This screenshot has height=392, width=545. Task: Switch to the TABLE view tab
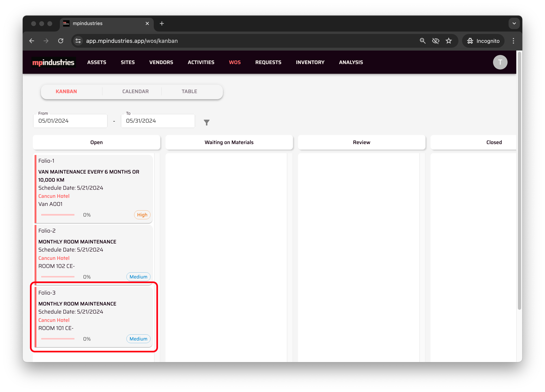pyautogui.click(x=189, y=92)
